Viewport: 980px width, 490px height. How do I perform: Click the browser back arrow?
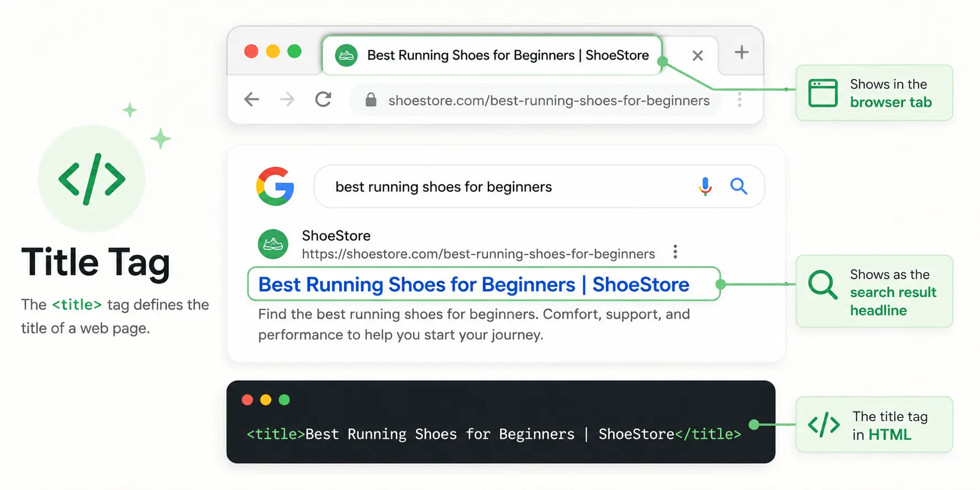tap(251, 99)
